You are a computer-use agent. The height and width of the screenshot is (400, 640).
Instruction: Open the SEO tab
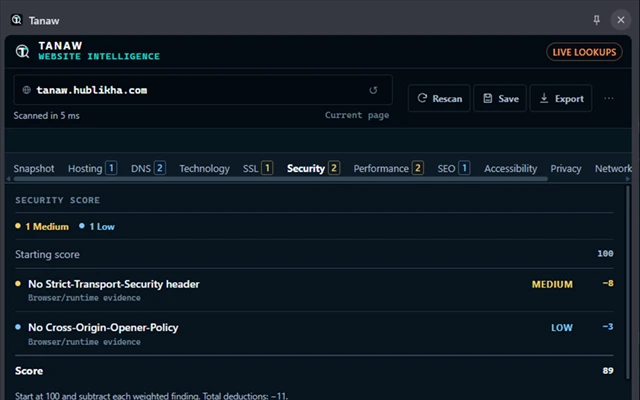coord(453,169)
